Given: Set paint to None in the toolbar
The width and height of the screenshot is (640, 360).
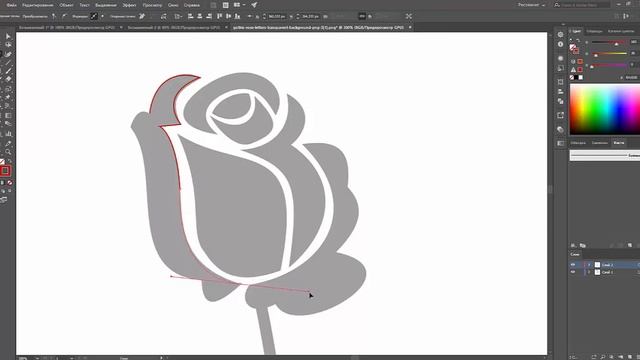Looking at the screenshot, I should pyautogui.click(x=9, y=183).
